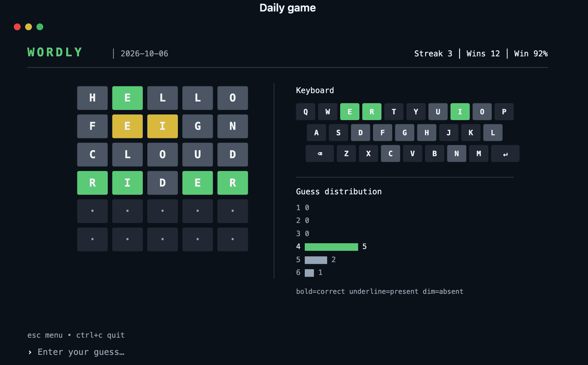Tap the Q key on keyboard

point(306,112)
